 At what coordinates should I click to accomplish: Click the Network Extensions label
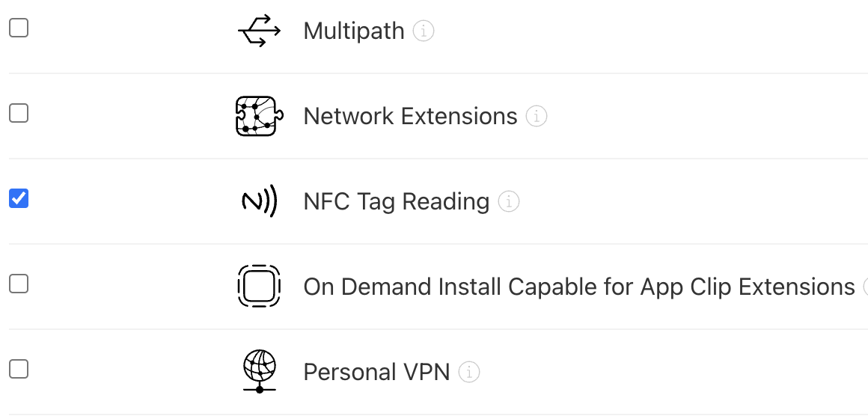tap(410, 116)
